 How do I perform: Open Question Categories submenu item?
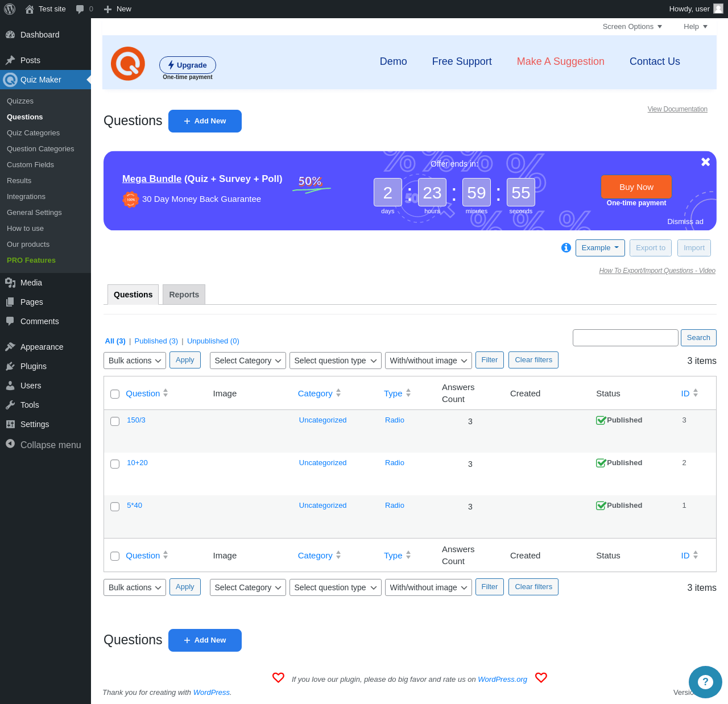point(40,149)
